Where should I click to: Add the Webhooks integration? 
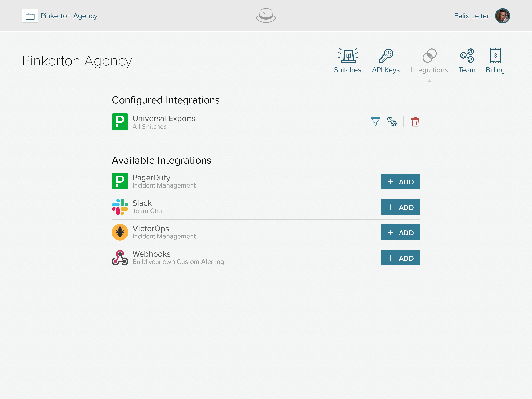tap(400, 258)
